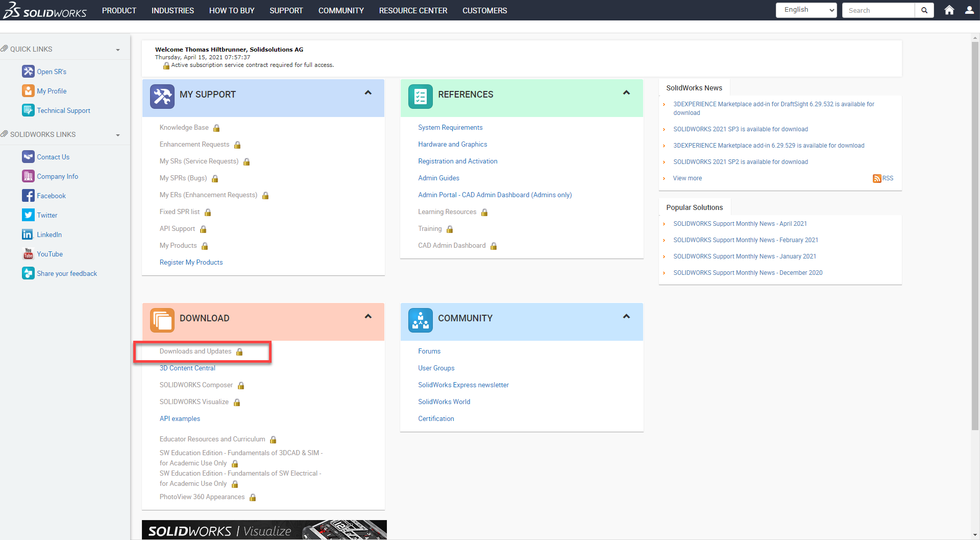Open the Downloads and Updates link
The width and height of the screenshot is (980, 540).
pyautogui.click(x=195, y=351)
